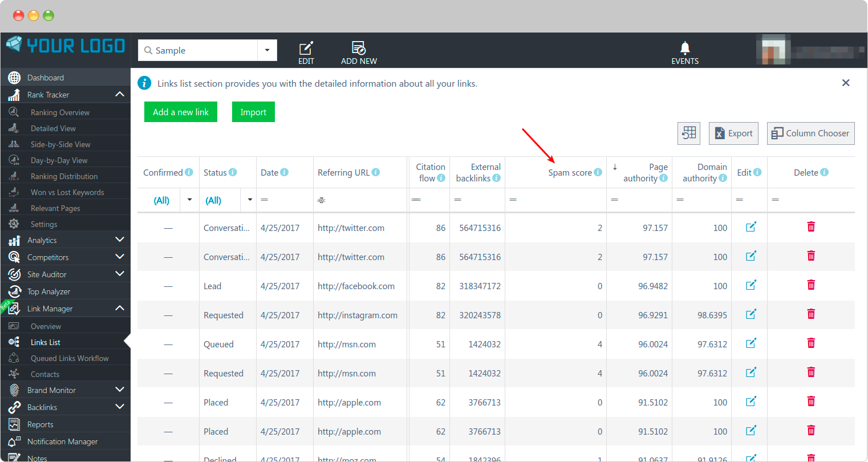Open the Column Chooser

pos(810,133)
